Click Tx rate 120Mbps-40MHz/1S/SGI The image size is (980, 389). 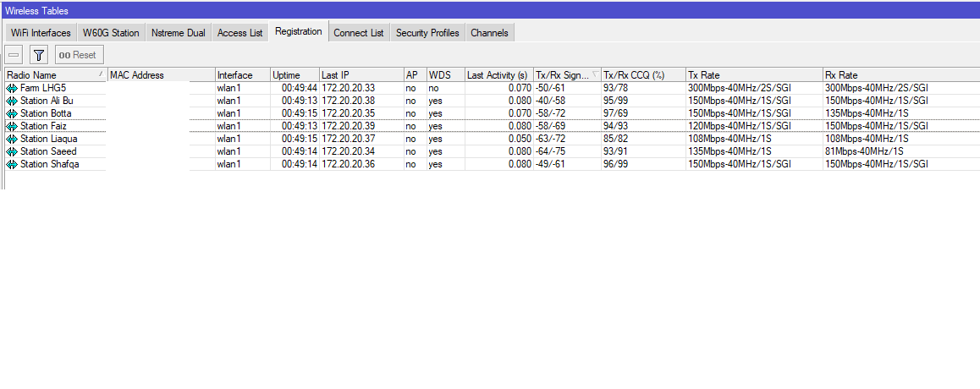[x=740, y=126]
